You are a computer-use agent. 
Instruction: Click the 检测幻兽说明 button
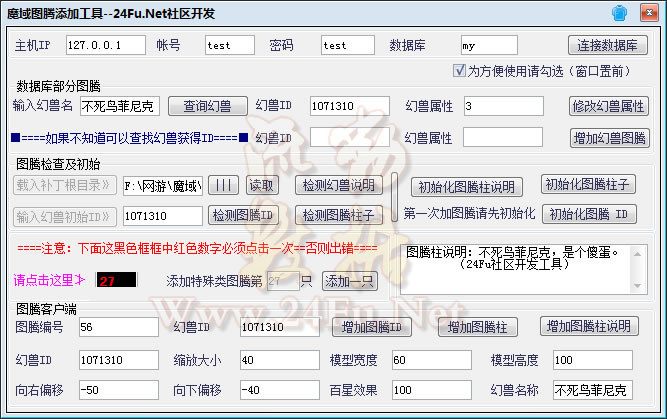click(338, 185)
